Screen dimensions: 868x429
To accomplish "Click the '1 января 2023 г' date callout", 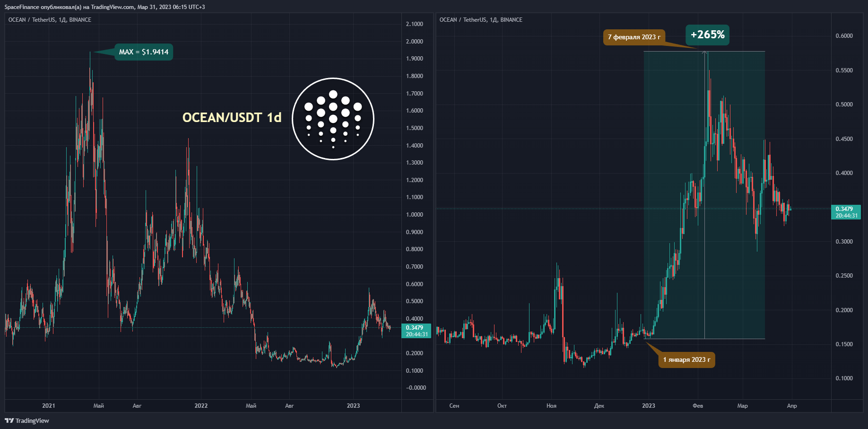I will pos(686,360).
